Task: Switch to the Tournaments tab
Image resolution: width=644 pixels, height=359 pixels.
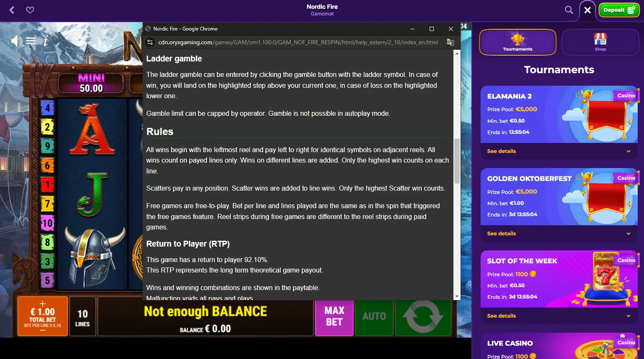Action: pyautogui.click(x=517, y=42)
